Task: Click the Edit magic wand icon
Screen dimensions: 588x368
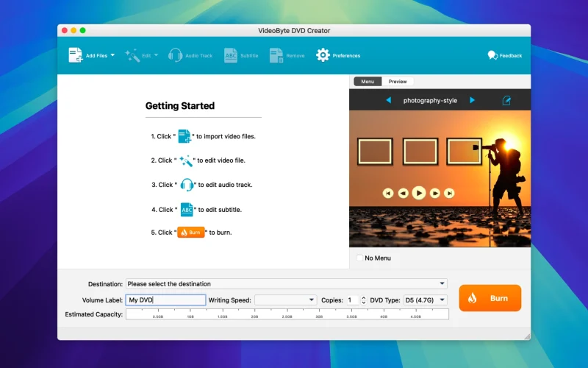Action: (x=132, y=56)
